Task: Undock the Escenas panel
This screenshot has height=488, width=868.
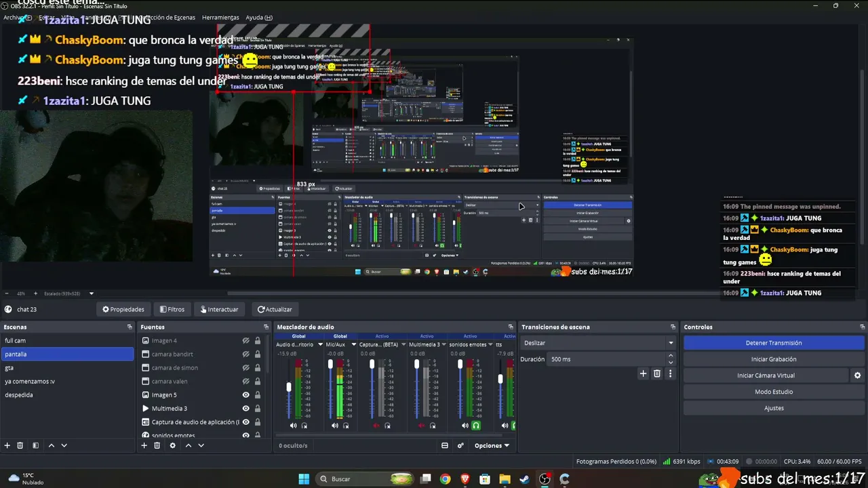Action: (130, 327)
